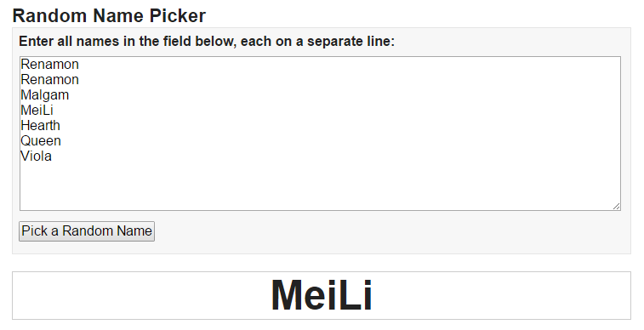Click empty textarea space right of Renamon
The height and width of the screenshot is (330, 644).
click(x=349, y=65)
